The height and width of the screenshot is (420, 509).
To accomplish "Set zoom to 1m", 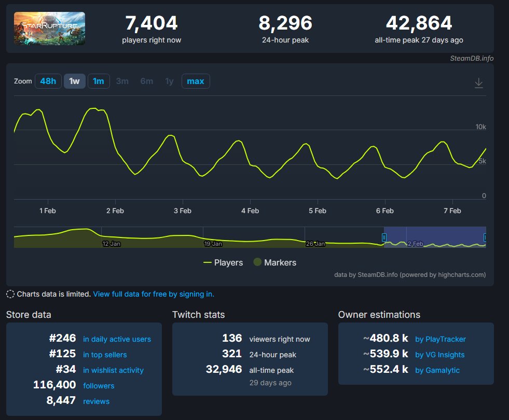I will [99, 81].
